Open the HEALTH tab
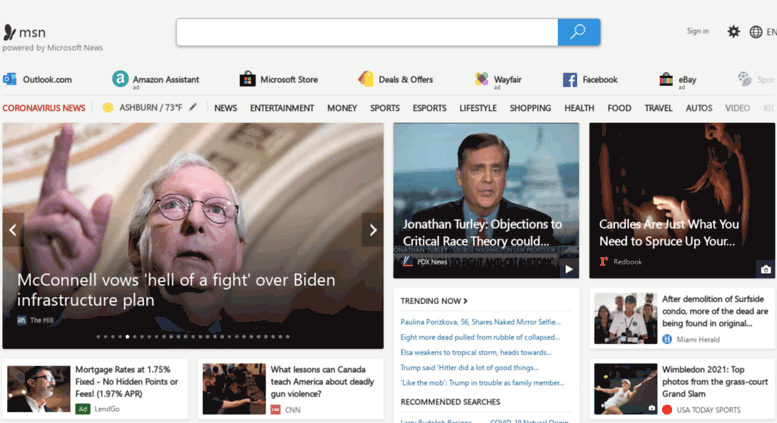The height and width of the screenshot is (423, 777). click(x=579, y=108)
